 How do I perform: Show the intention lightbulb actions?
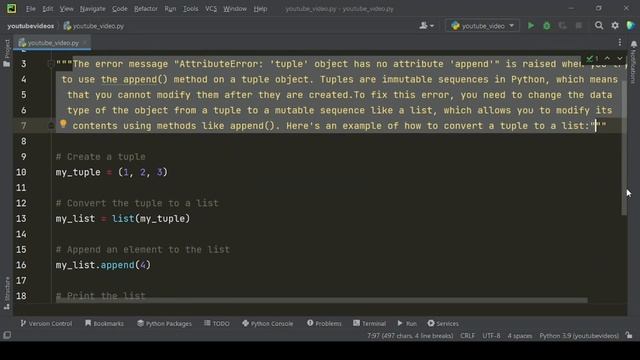(x=63, y=124)
